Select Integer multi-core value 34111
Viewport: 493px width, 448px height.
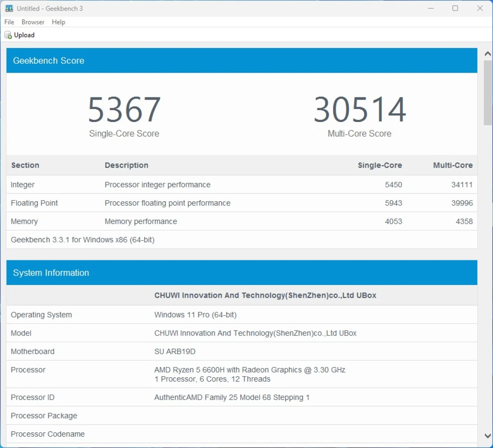pyautogui.click(x=462, y=185)
